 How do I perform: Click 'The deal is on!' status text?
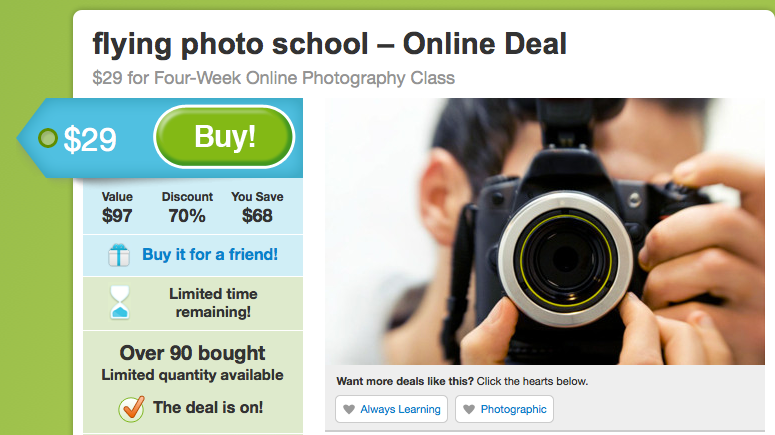[x=208, y=407]
